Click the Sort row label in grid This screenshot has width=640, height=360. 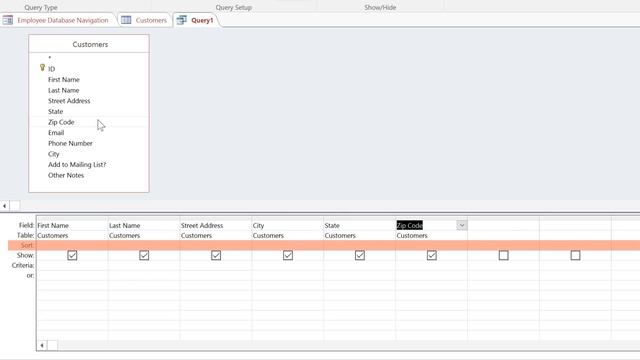pyautogui.click(x=27, y=245)
